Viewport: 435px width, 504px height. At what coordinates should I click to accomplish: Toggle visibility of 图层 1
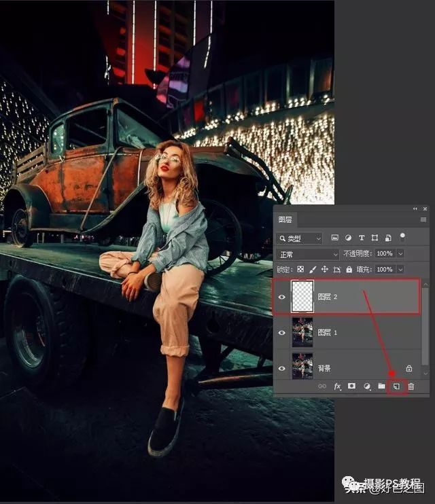[x=281, y=332]
